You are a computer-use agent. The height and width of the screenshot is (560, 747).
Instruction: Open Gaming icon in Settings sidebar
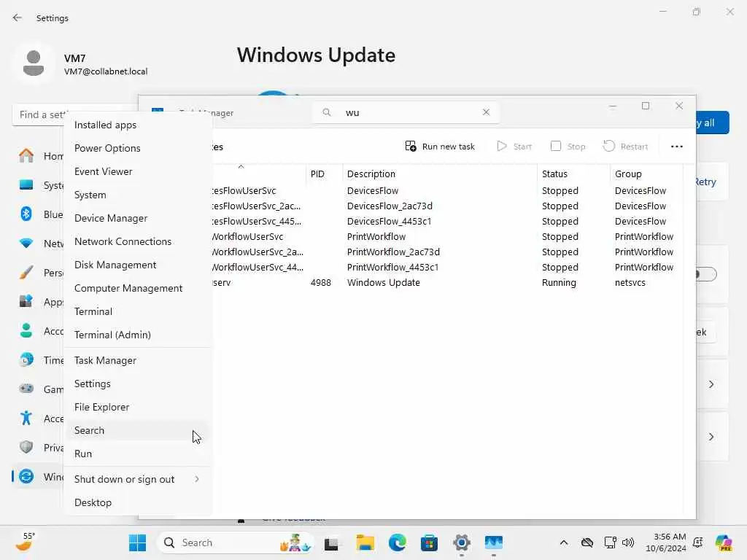point(26,389)
